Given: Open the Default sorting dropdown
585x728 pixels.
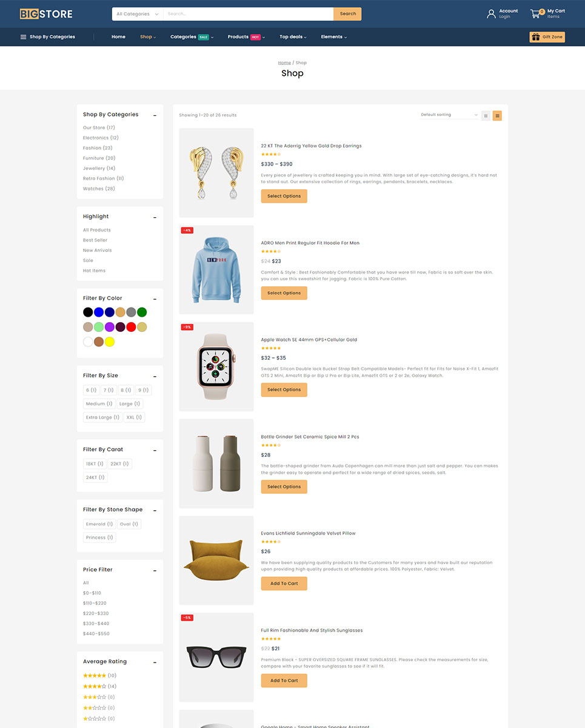Looking at the screenshot, I should (449, 115).
